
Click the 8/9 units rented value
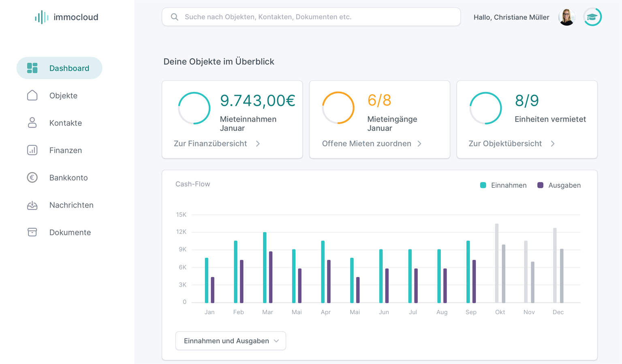[527, 100]
